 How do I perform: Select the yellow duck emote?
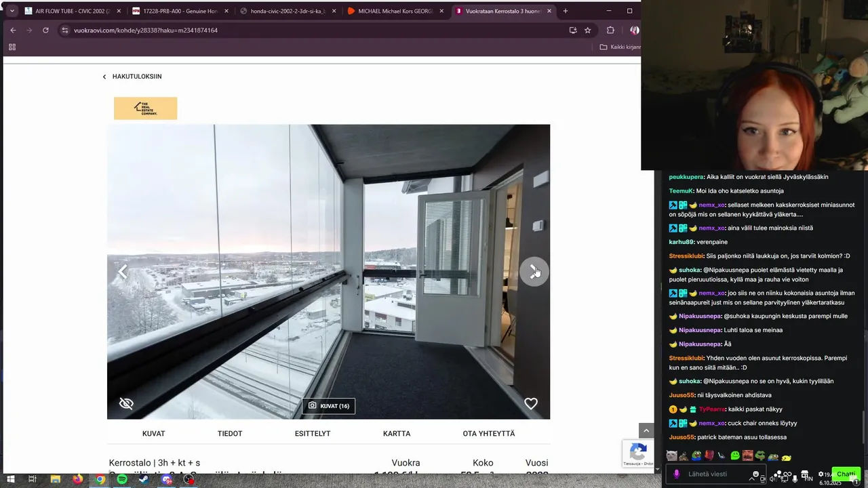tap(786, 457)
